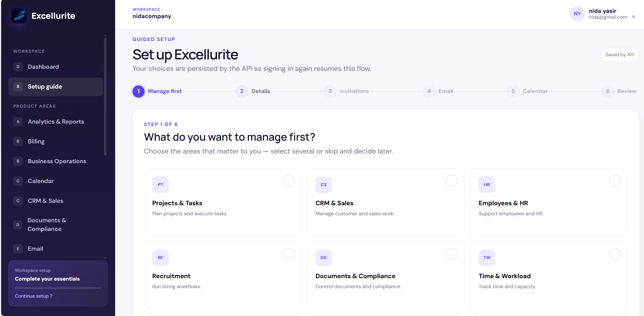Screen dimensions: 644x316
Task: Click the NY user avatar
Action: [x=577, y=14]
